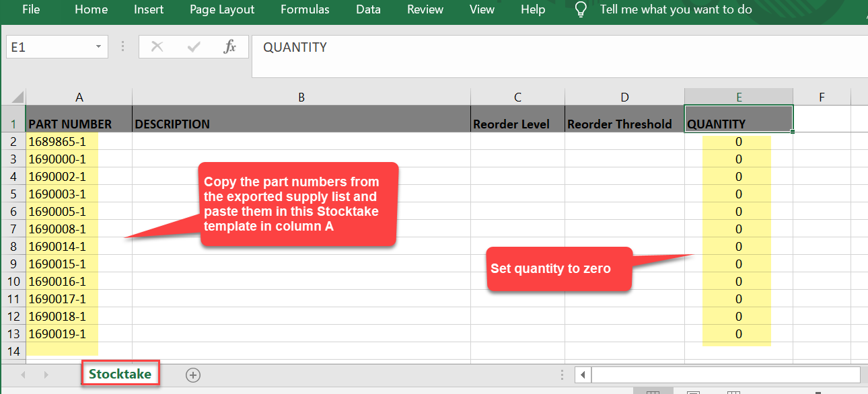Select row 7 header

pyautogui.click(x=13, y=229)
